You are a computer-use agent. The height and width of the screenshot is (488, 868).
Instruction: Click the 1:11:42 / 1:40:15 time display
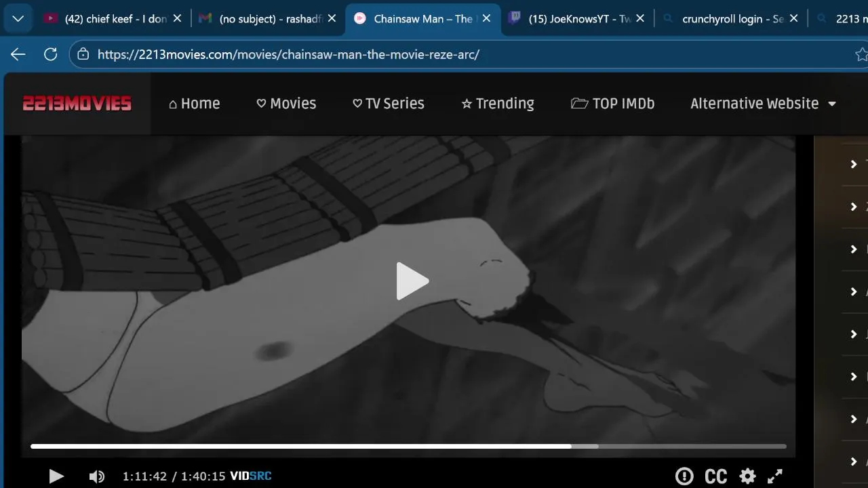tap(174, 476)
